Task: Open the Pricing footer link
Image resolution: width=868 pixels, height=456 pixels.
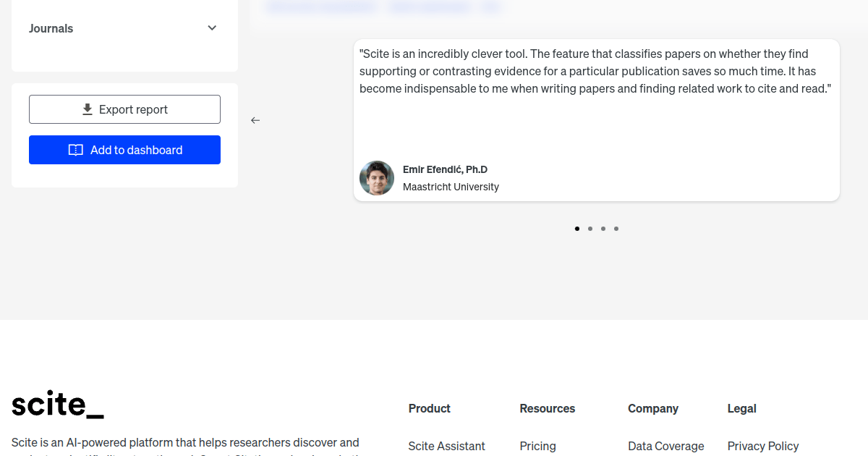Action: [537, 446]
